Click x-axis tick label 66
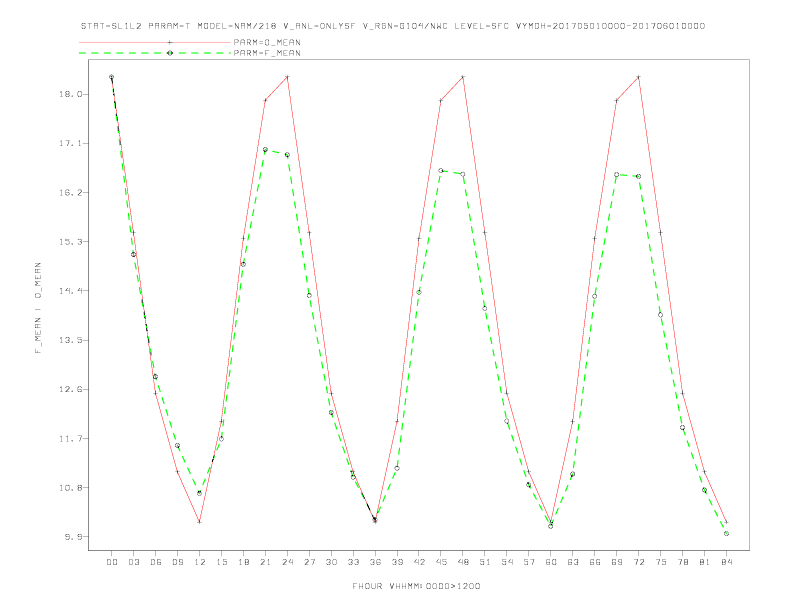 (x=595, y=562)
